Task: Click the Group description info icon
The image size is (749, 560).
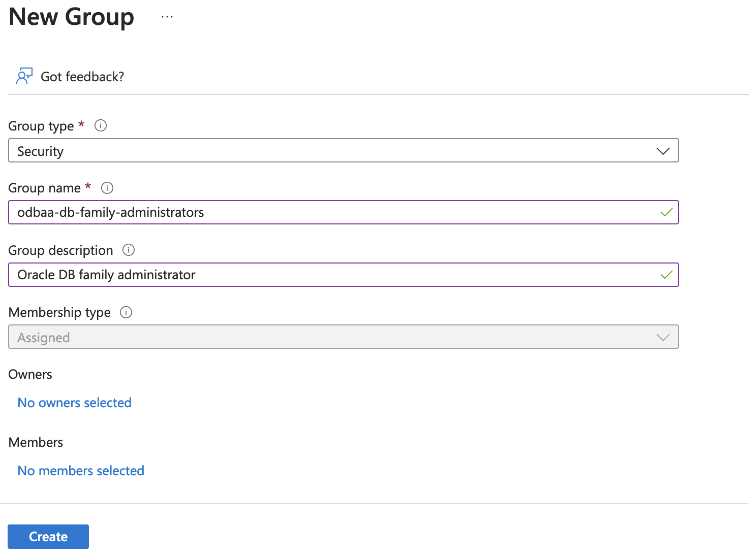Action: point(129,250)
